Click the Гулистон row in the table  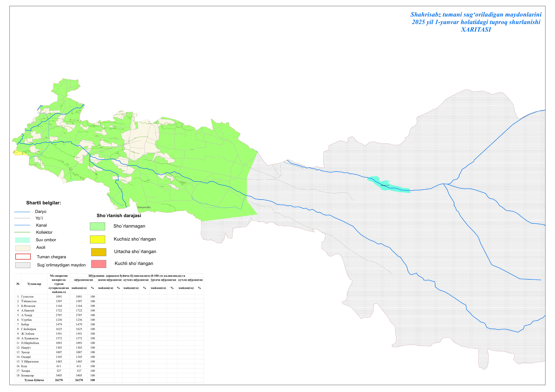(x=27, y=297)
